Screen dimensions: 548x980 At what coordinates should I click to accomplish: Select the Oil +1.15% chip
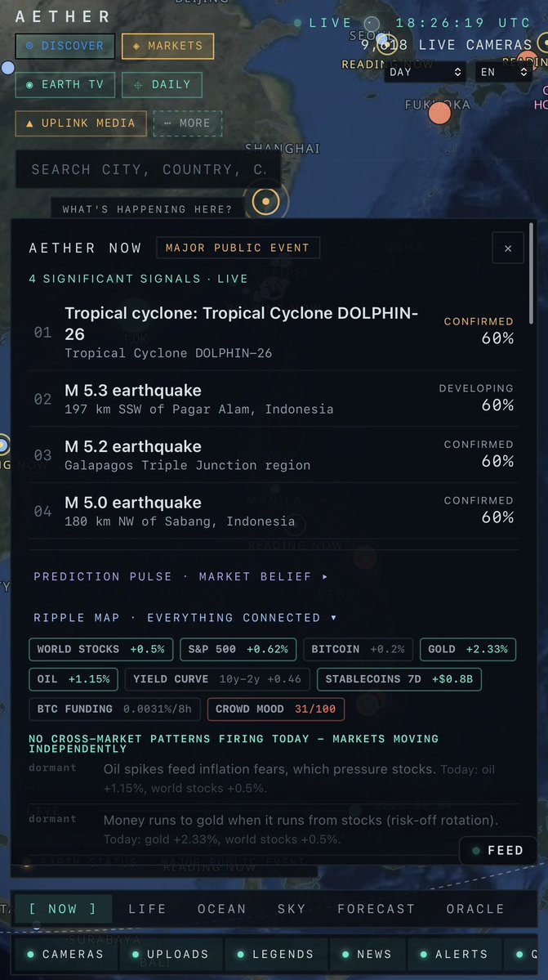(x=74, y=678)
